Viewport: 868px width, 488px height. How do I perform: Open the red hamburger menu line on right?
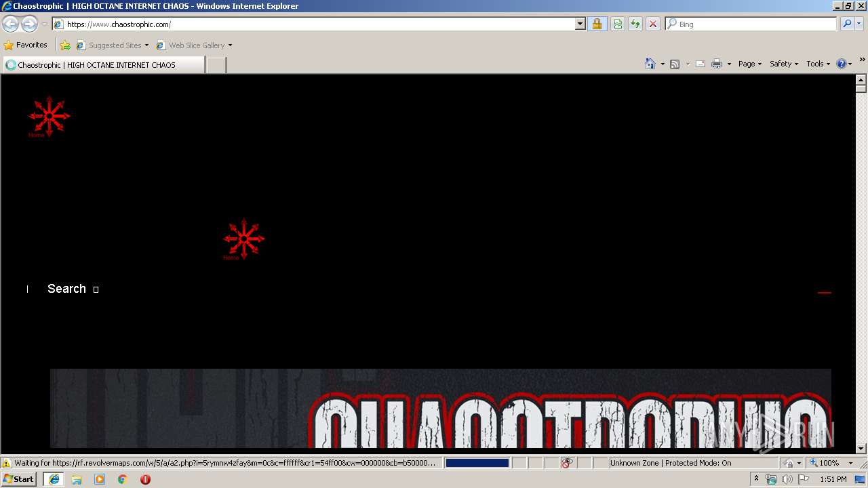click(x=825, y=292)
